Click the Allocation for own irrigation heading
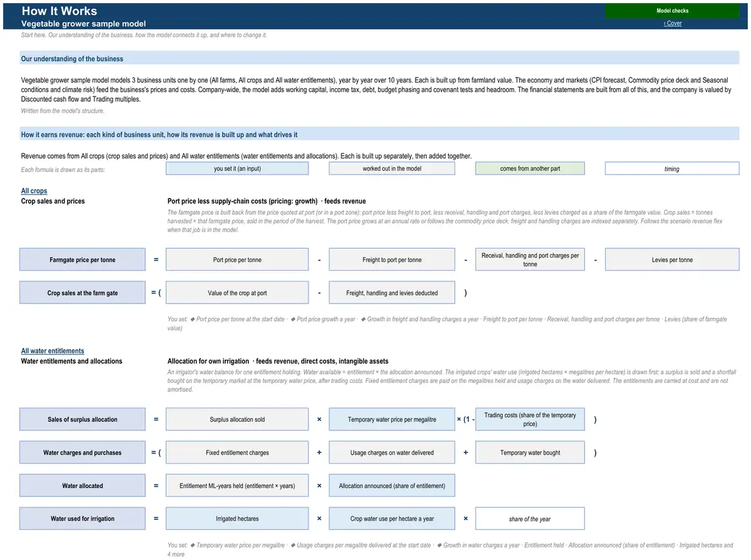This screenshot has width=751, height=560. [278, 361]
